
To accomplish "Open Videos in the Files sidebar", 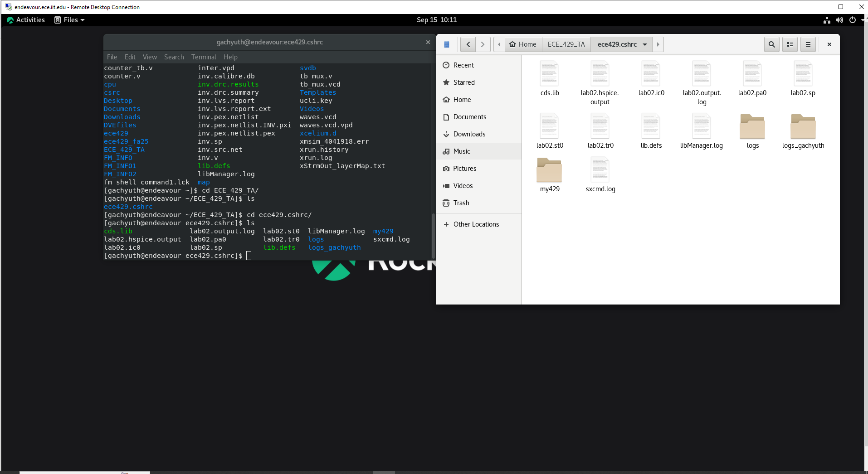I will point(479,186).
